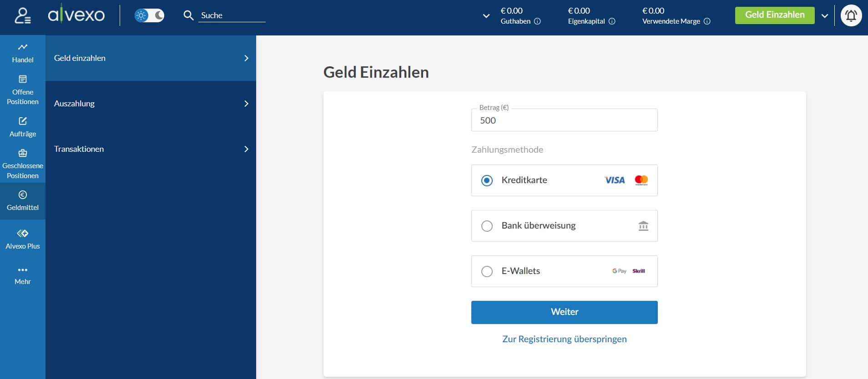Click the bank building icon
This screenshot has width=868, height=379.
(643, 226)
